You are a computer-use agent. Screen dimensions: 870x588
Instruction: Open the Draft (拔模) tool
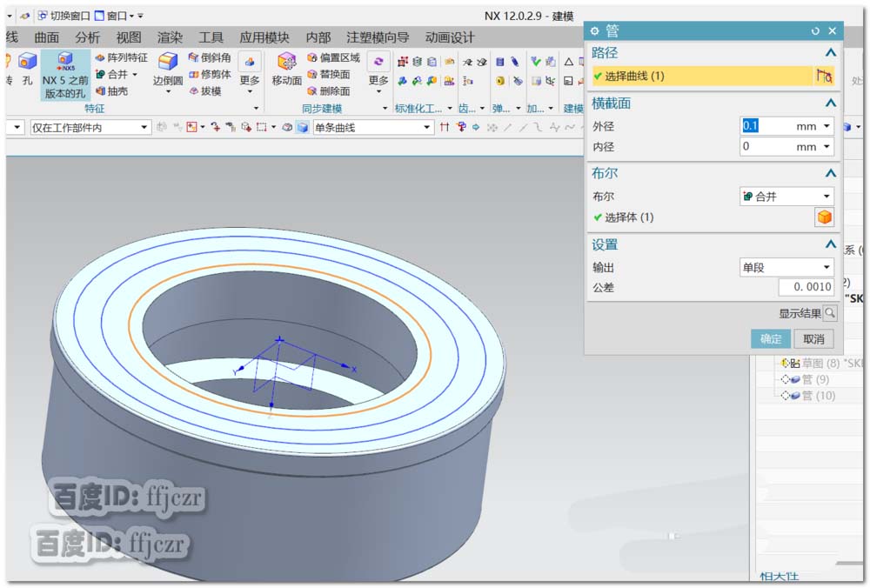(205, 91)
